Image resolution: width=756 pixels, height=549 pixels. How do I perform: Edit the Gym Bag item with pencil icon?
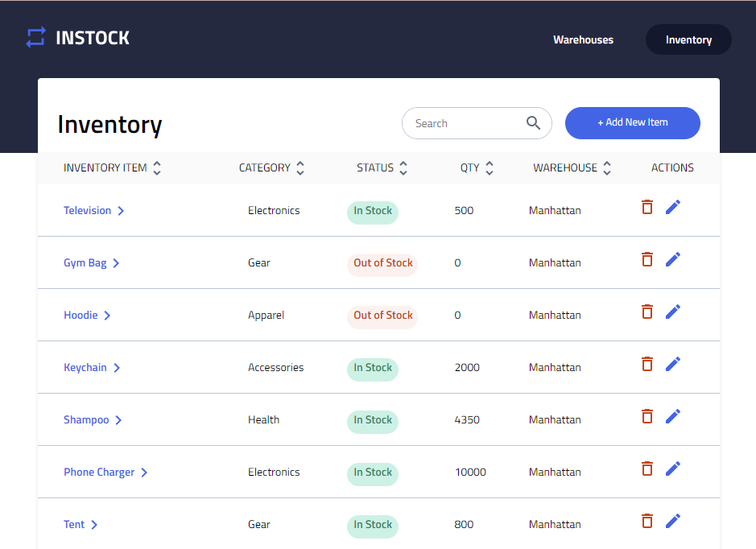point(673,259)
